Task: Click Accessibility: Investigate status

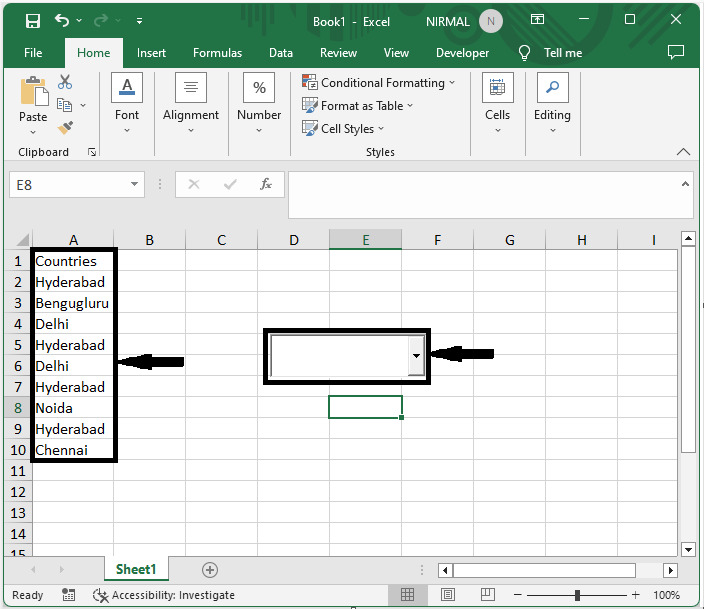Action: click(x=163, y=595)
